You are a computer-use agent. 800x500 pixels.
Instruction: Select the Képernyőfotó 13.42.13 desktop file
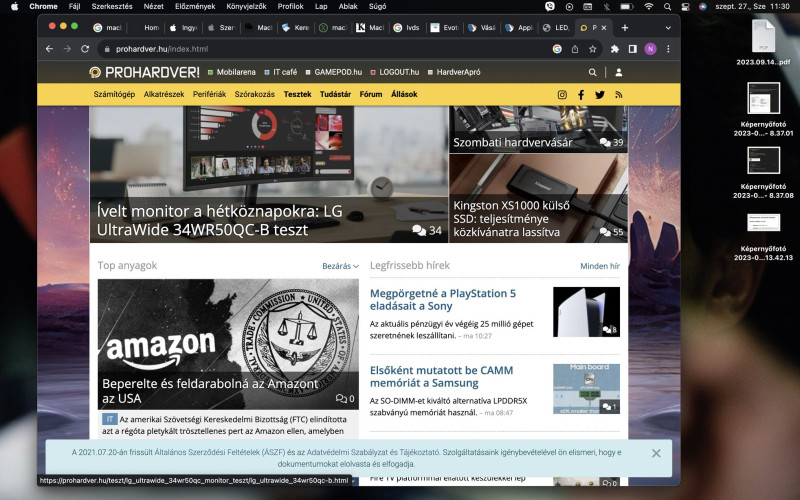coord(763,237)
